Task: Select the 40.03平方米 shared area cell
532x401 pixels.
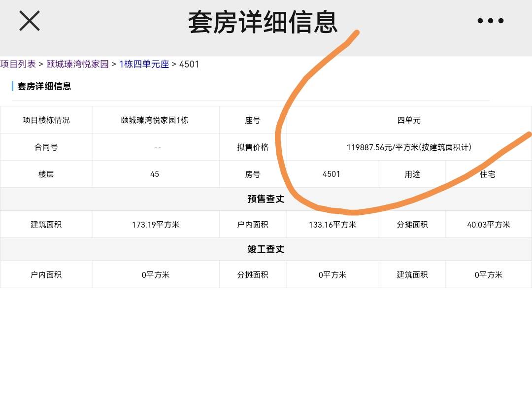Action: [488, 225]
